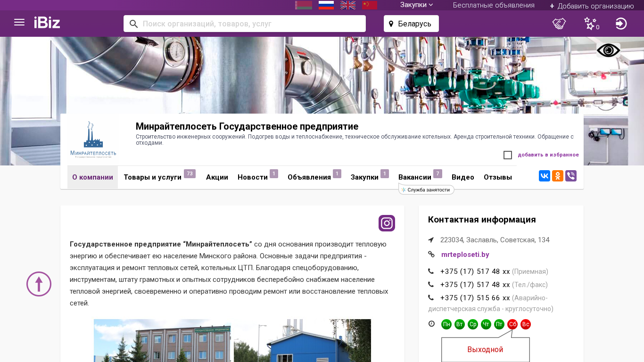Select Thursday (Чт) schedule circle
Screen dimensions: 644x362
tap(486, 324)
